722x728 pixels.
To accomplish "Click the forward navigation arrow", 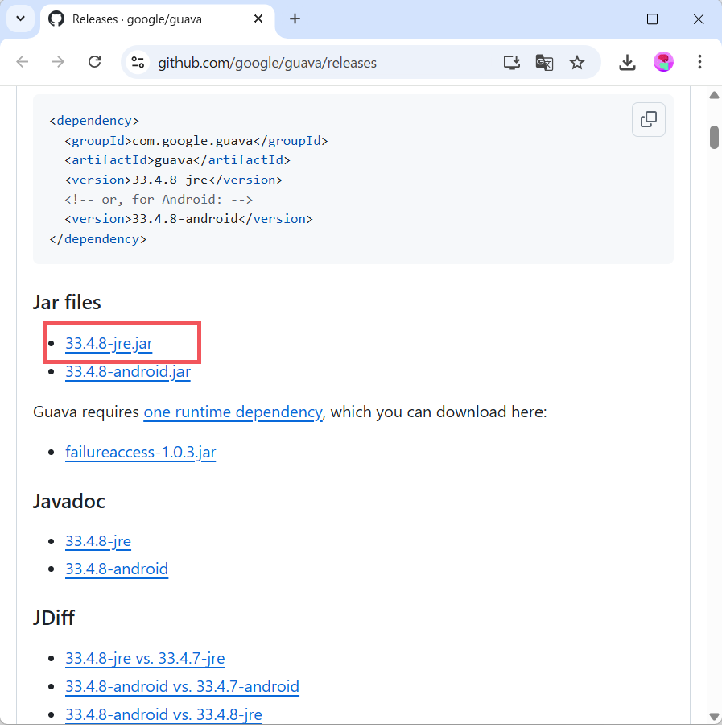I will point(58,62).
